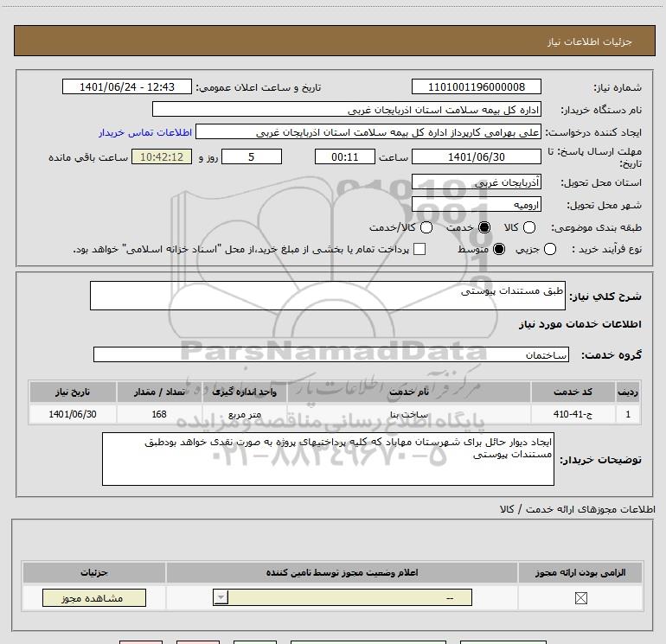Image resolution: width=666 pixels, height=644 pixels.
Task: Click the delivery city field ارومیه
Action: pyautogui.click(x=476, y=205)
